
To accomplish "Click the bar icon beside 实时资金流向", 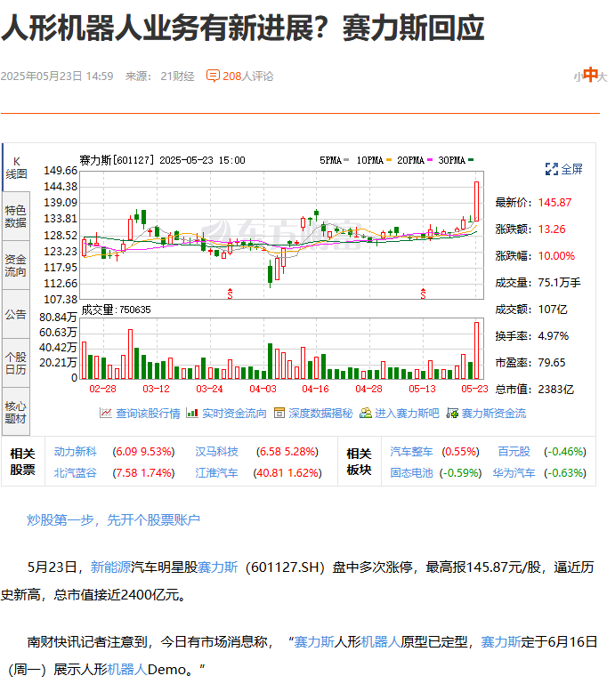I will (192, 413).
